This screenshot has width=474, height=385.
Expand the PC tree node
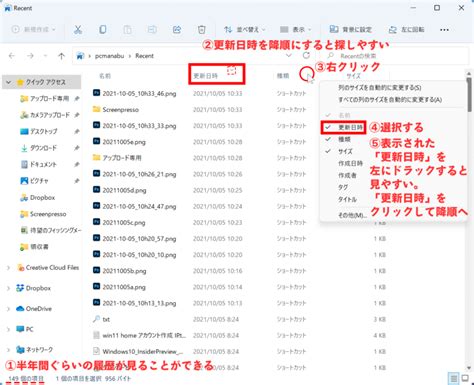click(8, 329)
